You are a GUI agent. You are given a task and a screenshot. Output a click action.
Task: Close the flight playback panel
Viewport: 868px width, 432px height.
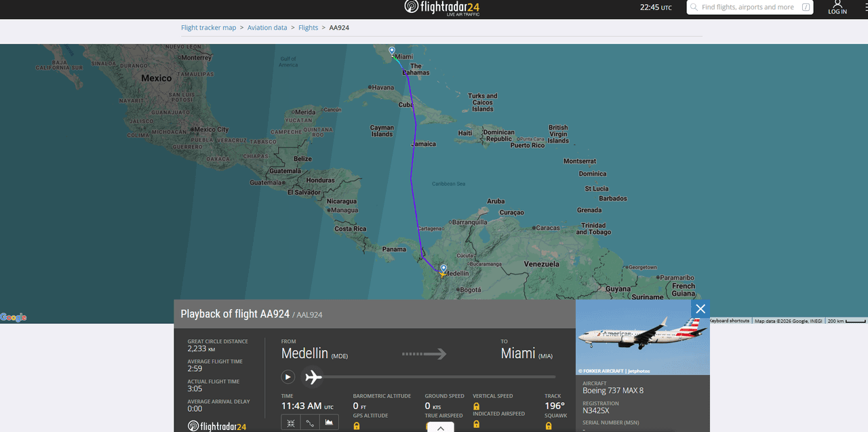[701, 309]
